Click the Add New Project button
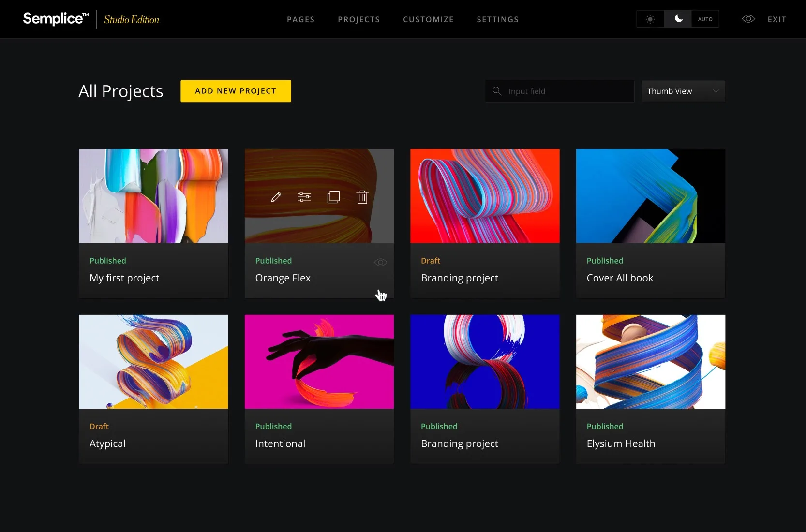 pyautogui.click(x=236, y=91)
